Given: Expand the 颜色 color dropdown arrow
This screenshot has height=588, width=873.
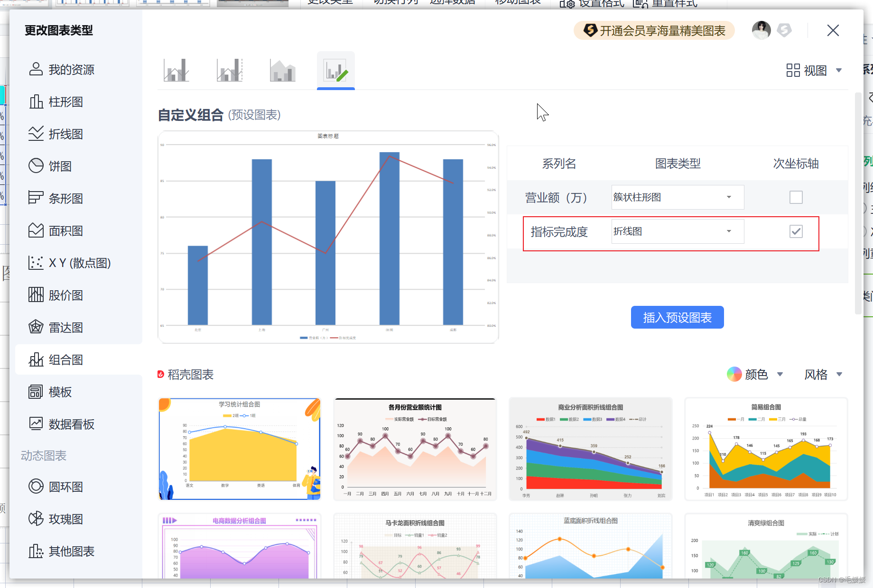Looking at the screenshot, I should coord(780,375).
